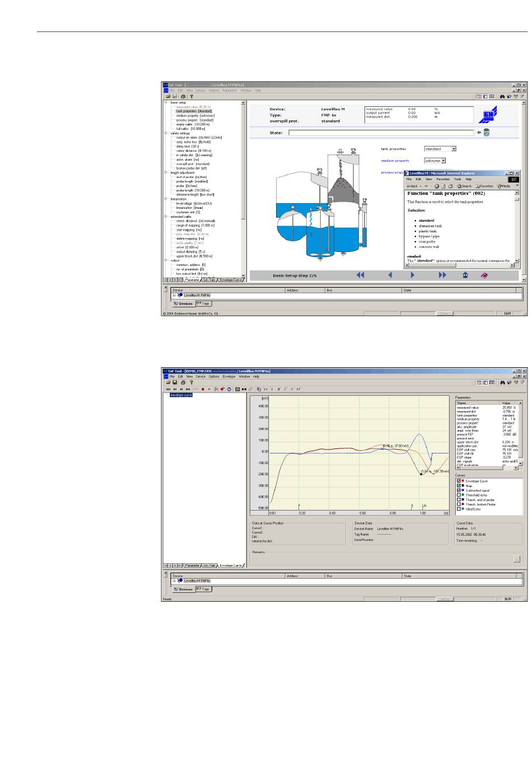Image resolution: width=532 pixels, height=767 pixels.
Task: Open the Device menu in upper window
Action: tap(200, 90)
